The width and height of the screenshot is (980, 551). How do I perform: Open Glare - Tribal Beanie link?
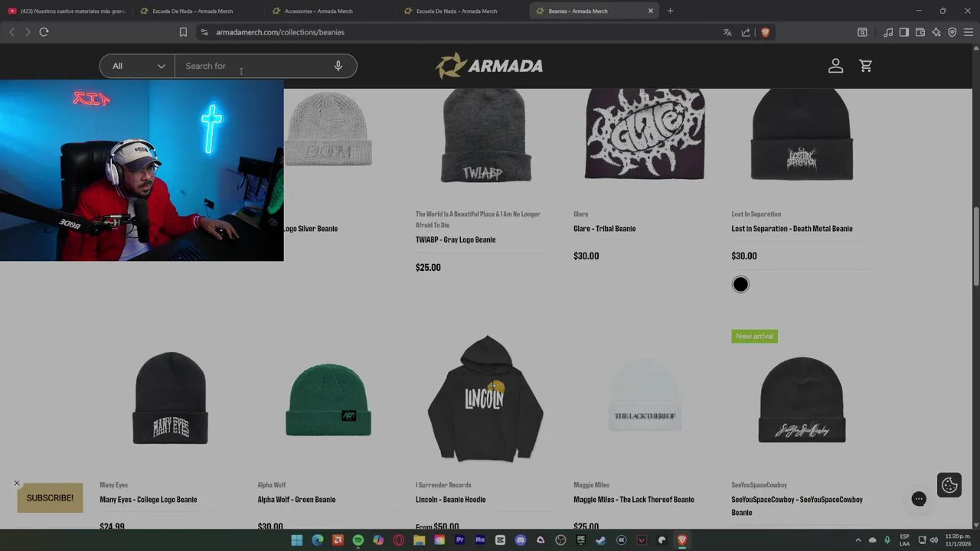click(x=604, y=229)
